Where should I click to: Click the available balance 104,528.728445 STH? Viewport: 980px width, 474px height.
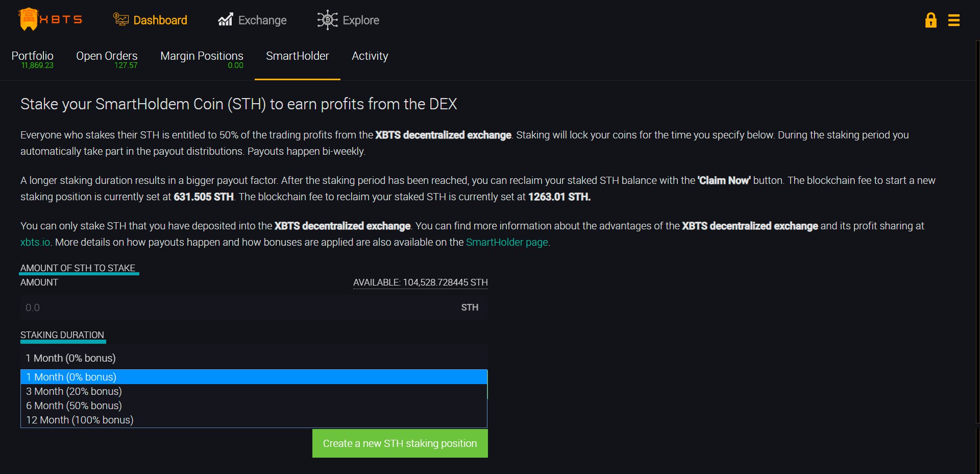[421, 282]
